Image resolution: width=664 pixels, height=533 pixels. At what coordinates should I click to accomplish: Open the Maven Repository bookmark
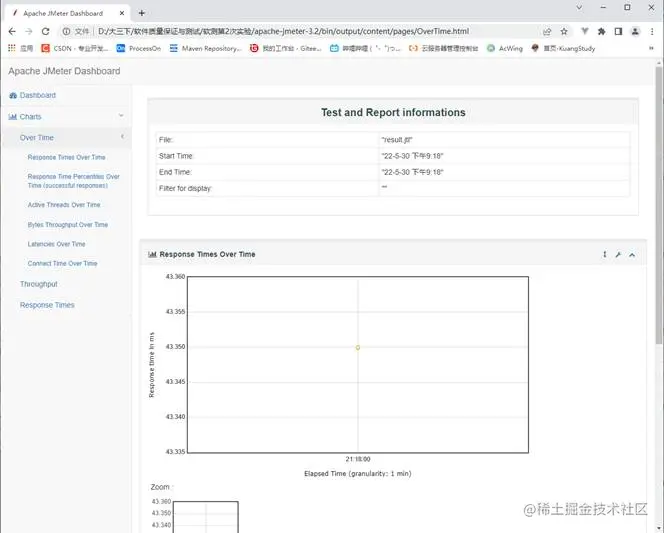click(205, 48)
